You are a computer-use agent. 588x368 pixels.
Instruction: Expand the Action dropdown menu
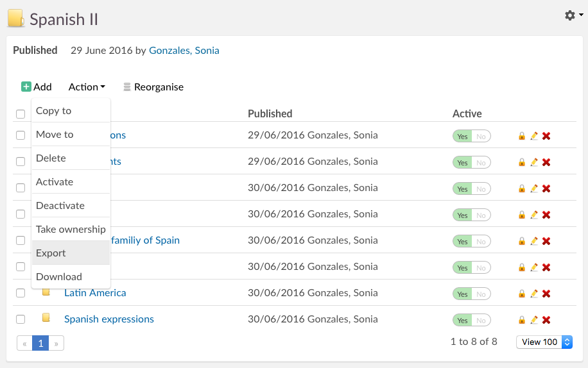point(87,87)
